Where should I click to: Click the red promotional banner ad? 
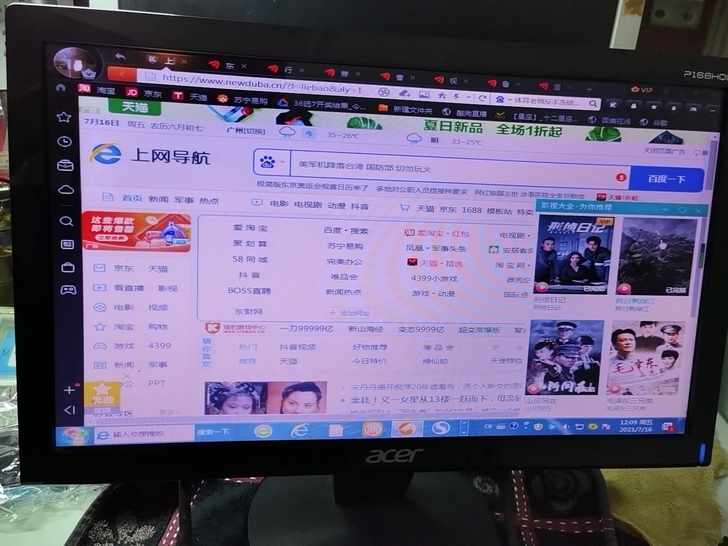(x=136, y=232)
